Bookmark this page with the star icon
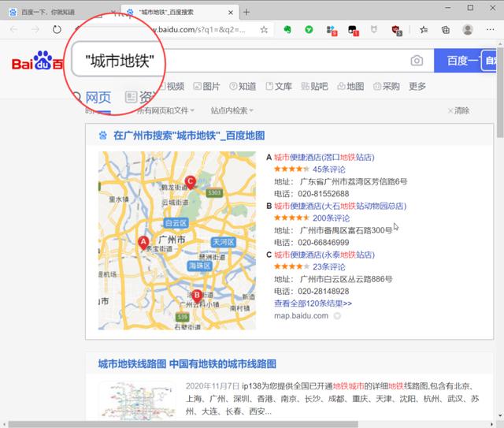This screenshot has width=504, height=428. pos(264,30)
